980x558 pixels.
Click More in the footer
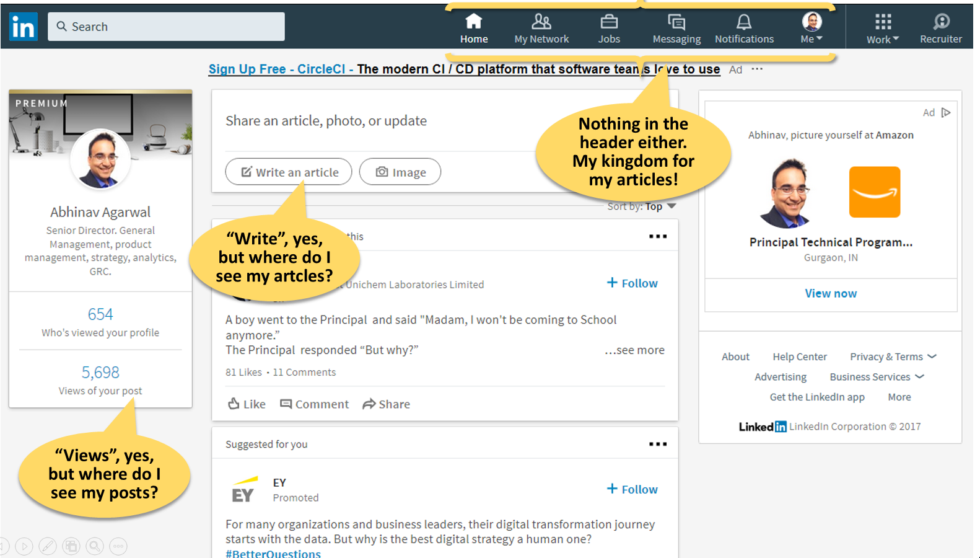899,397
